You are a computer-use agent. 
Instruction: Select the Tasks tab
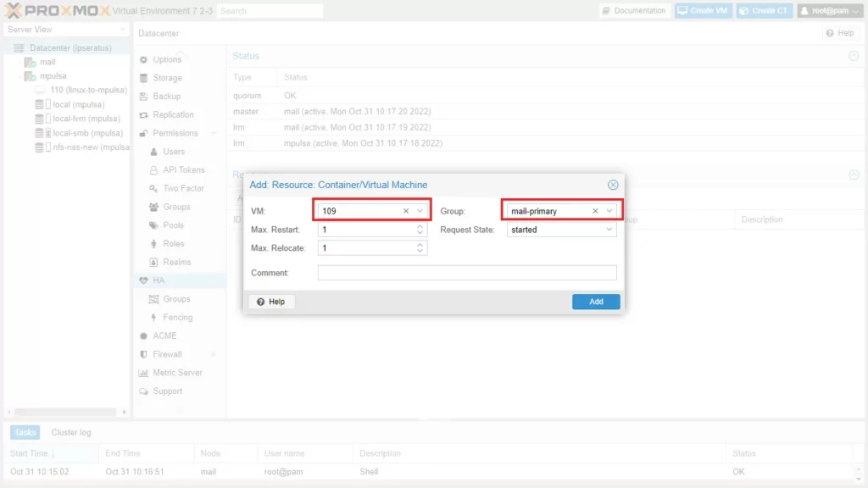click(25, 432)
